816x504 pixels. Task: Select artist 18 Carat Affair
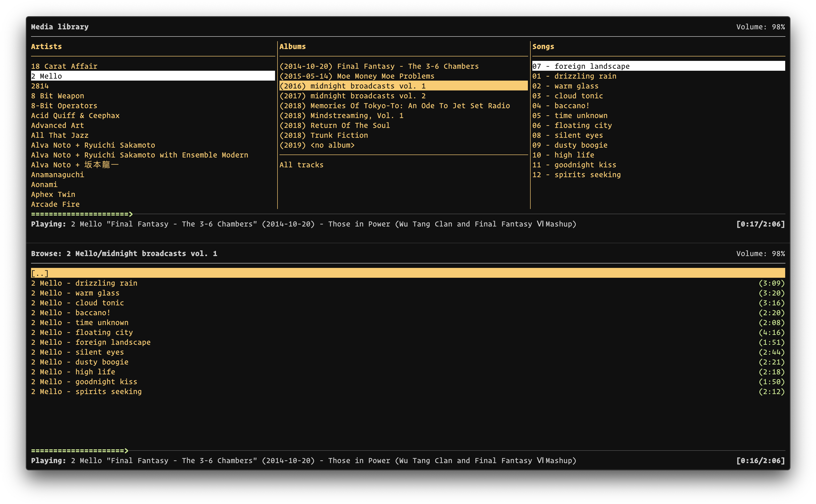click(x=64, y=66)
